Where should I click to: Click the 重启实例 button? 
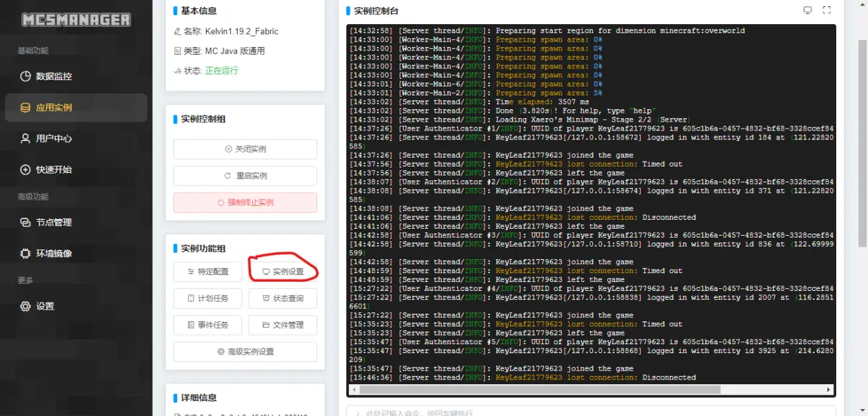[245, 176]
